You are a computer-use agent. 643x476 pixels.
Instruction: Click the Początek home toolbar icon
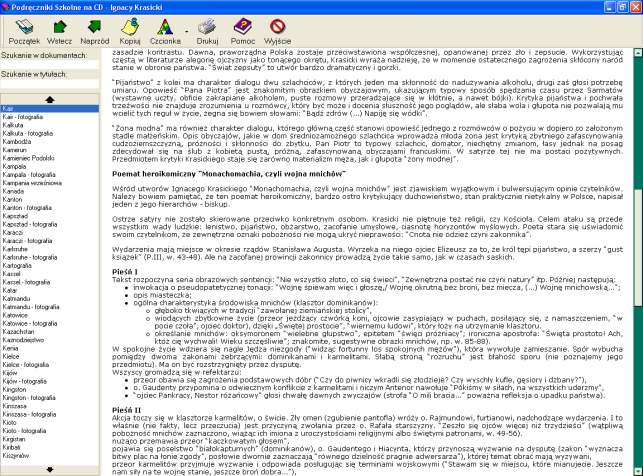coord(24,31)
